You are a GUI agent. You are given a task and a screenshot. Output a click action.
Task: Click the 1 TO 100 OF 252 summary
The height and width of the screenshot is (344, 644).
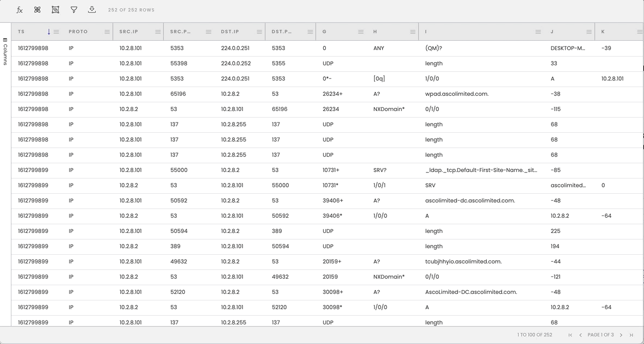[534, 335]
